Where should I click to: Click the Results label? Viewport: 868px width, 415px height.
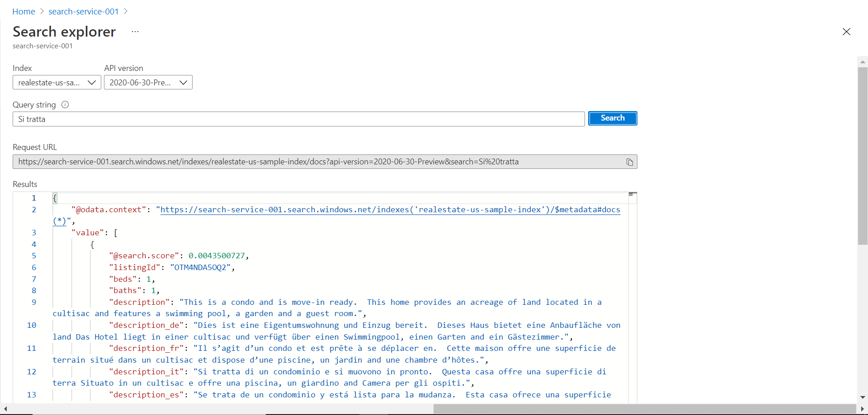point(25,184)
